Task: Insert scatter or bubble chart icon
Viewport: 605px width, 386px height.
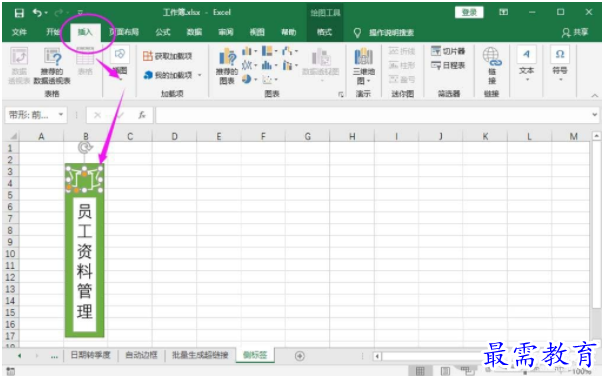Action: point(267,80)
